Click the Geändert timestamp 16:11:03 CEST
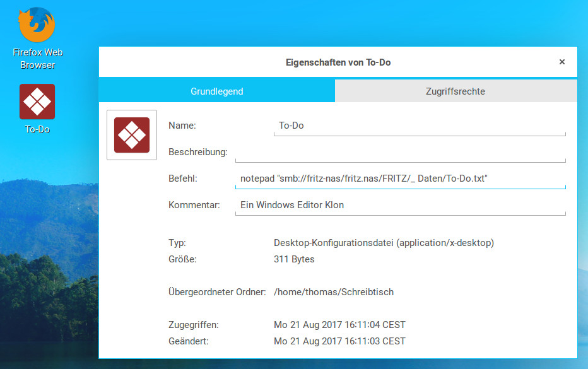This screenshot has width=588, height=369. (x=339, y=341)
